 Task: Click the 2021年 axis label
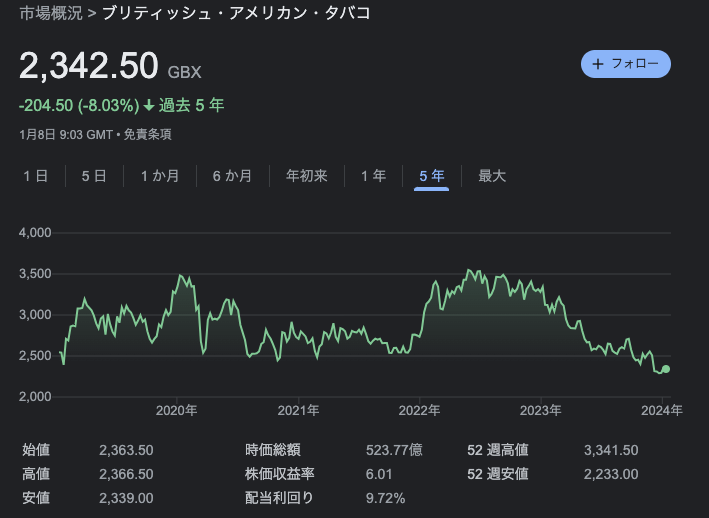(x=298, y=410)
